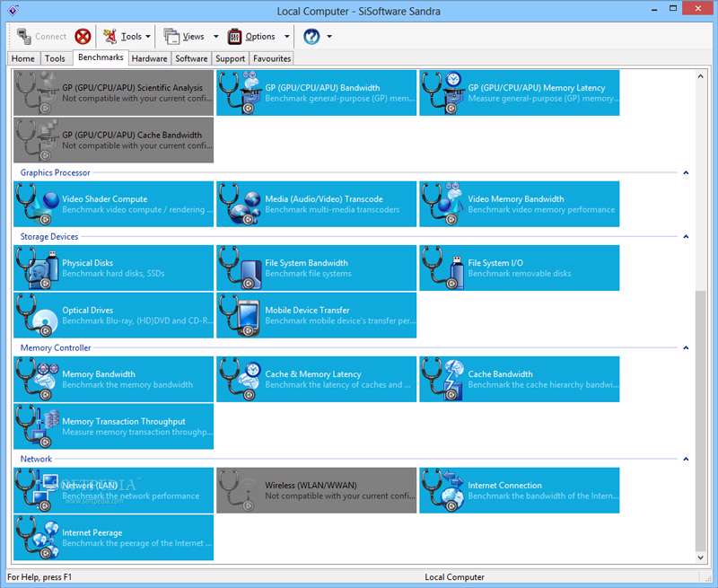Collapse the Network section

click(x=686, y=459)
